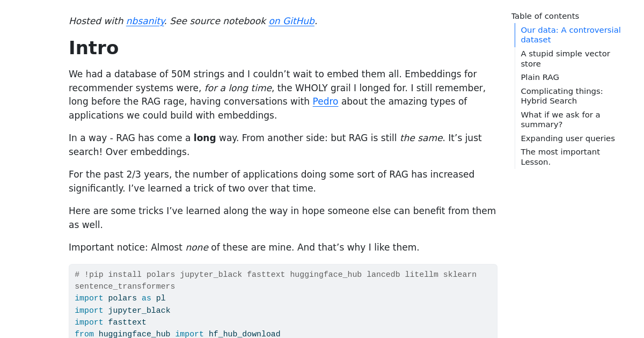Viewport: 644px width, 338px height.
Task: Jump to 'Expanding user queries' section
Action: coord(568,138)
